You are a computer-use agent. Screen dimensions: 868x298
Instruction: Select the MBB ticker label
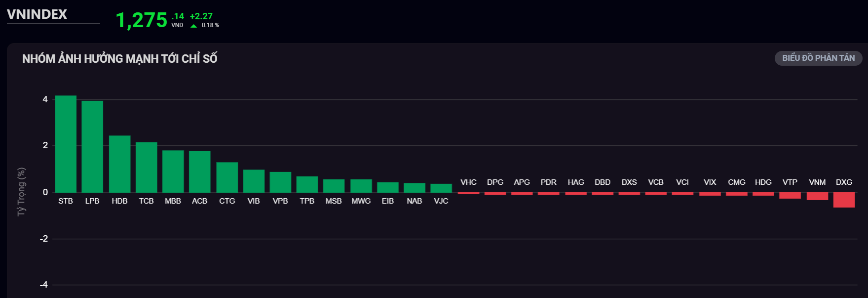coord(173,201)
